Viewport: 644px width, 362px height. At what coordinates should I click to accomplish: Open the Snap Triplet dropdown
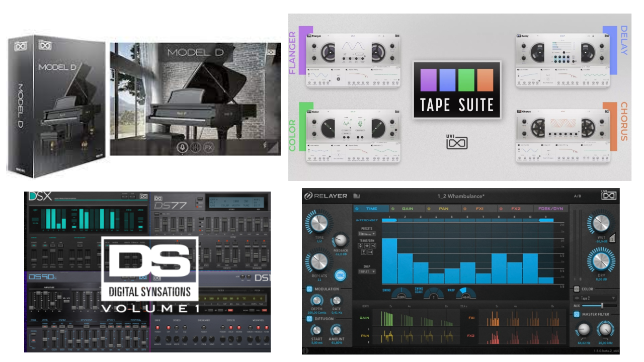[367, 271]
